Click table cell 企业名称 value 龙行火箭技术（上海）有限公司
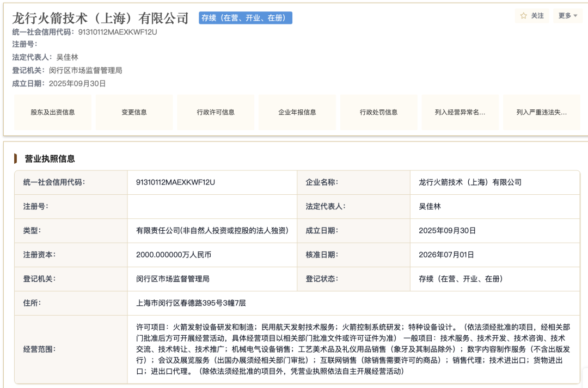This screenshot has height=388, width=588. pyautogui.click(x=470, y=182)
